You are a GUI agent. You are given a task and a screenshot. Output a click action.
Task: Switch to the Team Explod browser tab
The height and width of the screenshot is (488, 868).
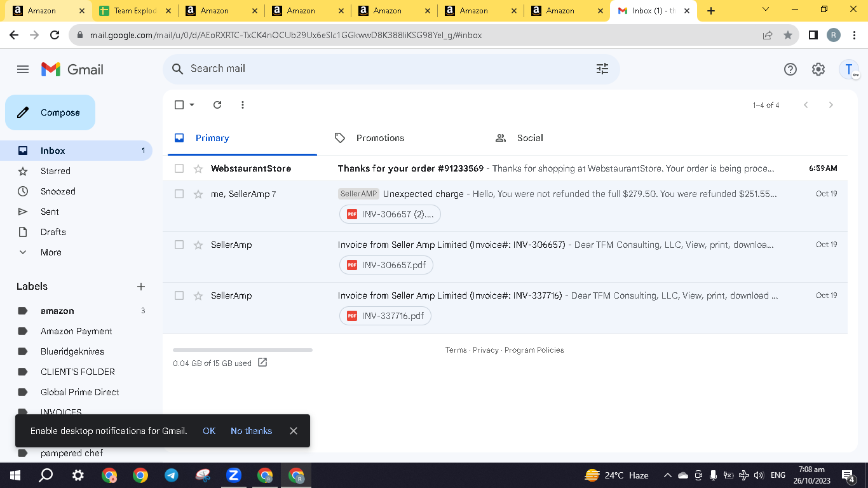click(x=134, y=11)
